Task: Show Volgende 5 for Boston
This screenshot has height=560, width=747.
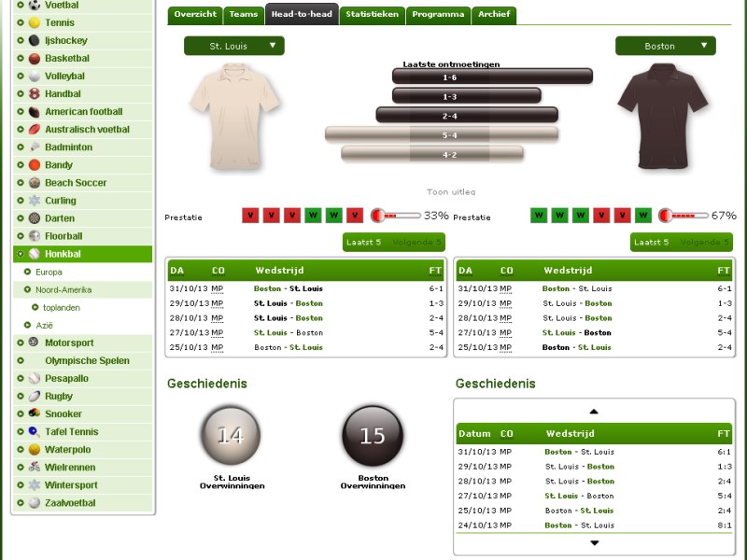Action: pyautogui.click(x=705, y=243)
